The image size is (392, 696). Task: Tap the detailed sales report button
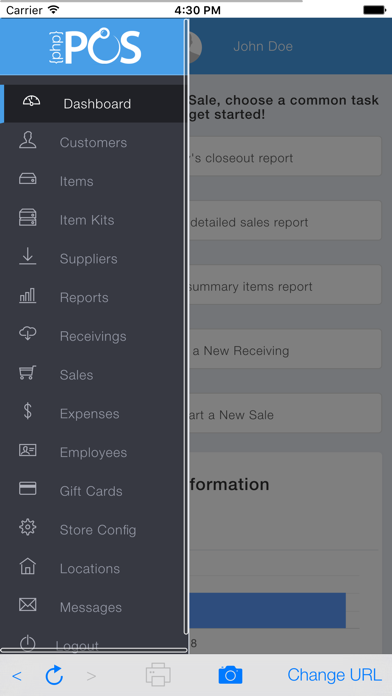[x=285, y=220]
